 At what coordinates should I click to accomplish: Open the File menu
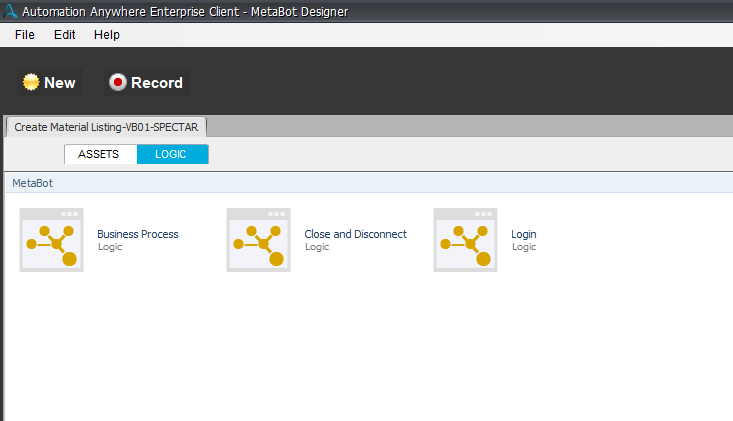[x=25, y=35]
